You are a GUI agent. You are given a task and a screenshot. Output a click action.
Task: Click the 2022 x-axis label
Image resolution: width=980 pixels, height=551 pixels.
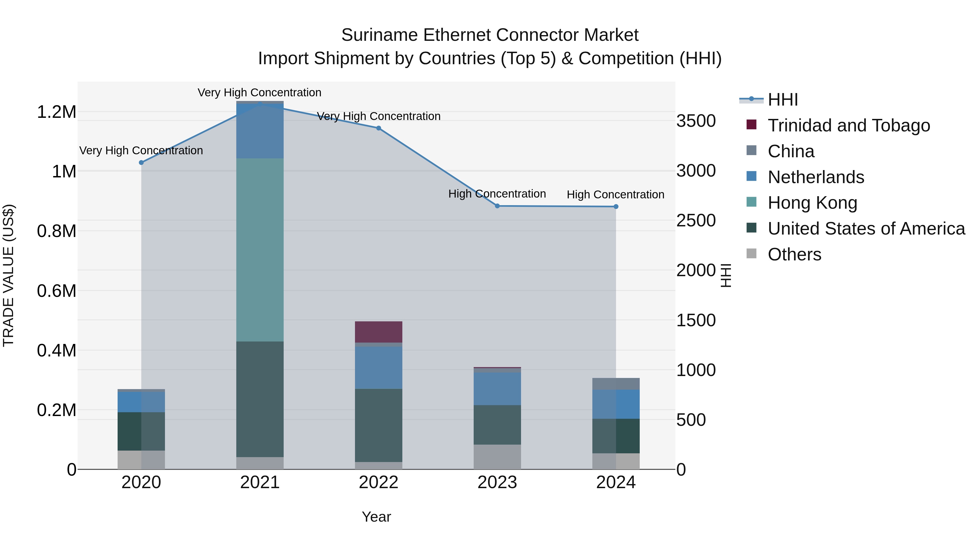(x=379, y=482)
